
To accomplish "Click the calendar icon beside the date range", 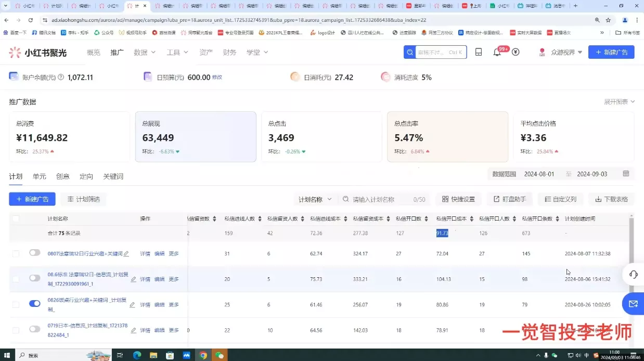I will (x=626, y=174).
